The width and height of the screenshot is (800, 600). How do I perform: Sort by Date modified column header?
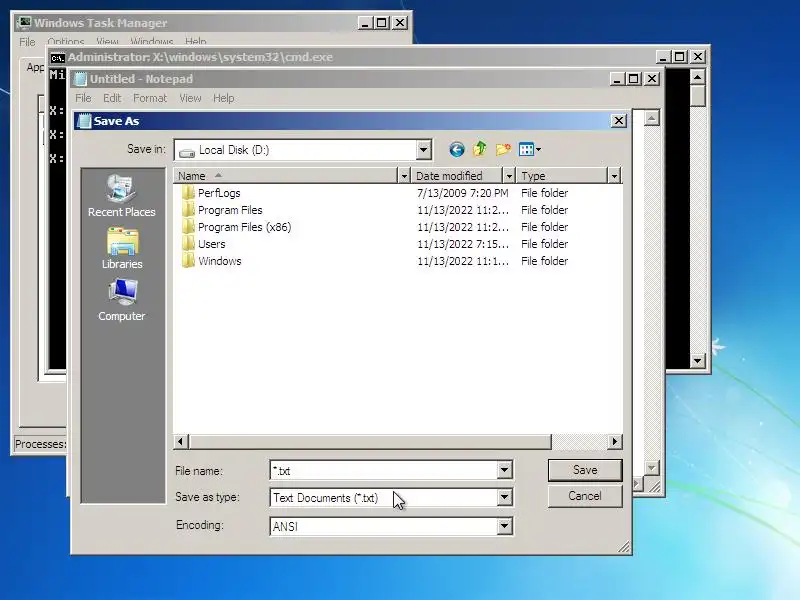pos(457,176)
